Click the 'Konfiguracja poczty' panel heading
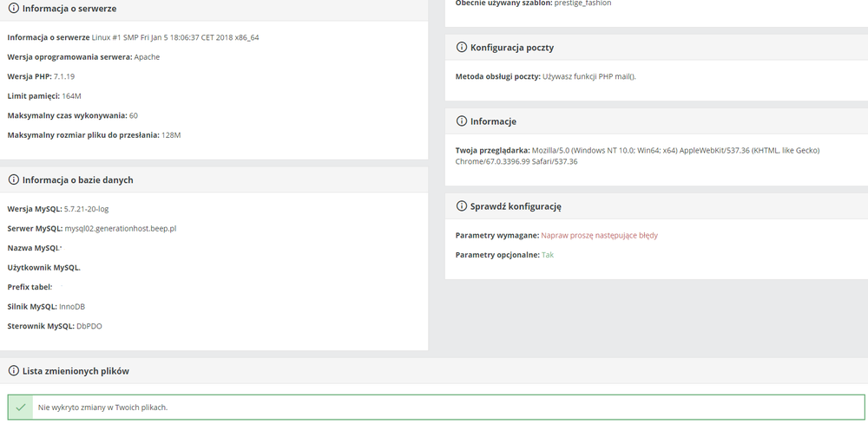The image size is (868, 437). tap(512, 48)
